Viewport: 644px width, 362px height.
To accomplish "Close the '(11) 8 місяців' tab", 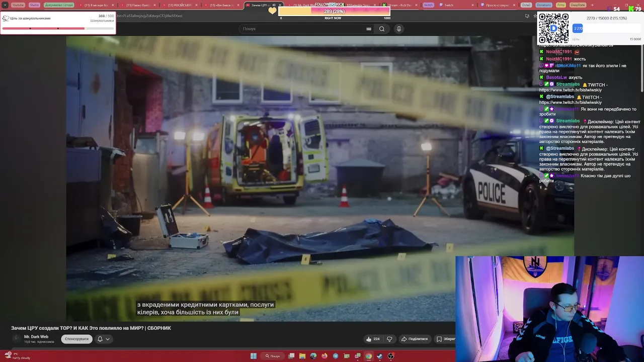I will 114,5.
